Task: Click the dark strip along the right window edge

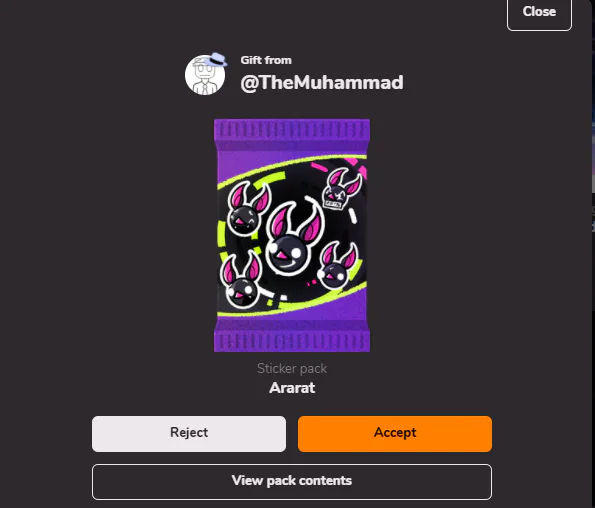Action: tap(593, 254)
